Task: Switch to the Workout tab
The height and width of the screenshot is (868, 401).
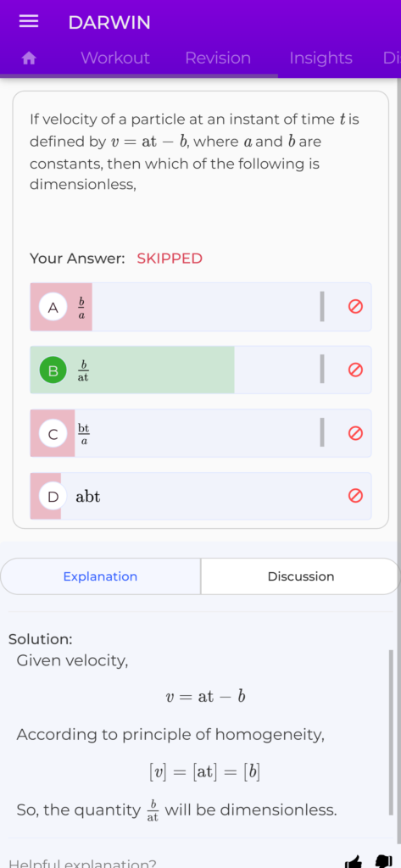Action: (x=115, y=58)
